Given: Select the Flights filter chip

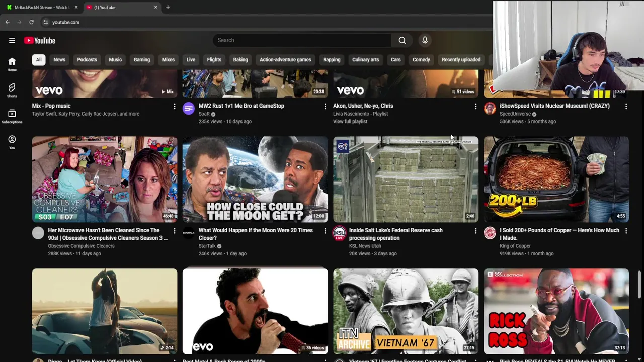Looking at the screenshot, I should click(x=214, y=60).
